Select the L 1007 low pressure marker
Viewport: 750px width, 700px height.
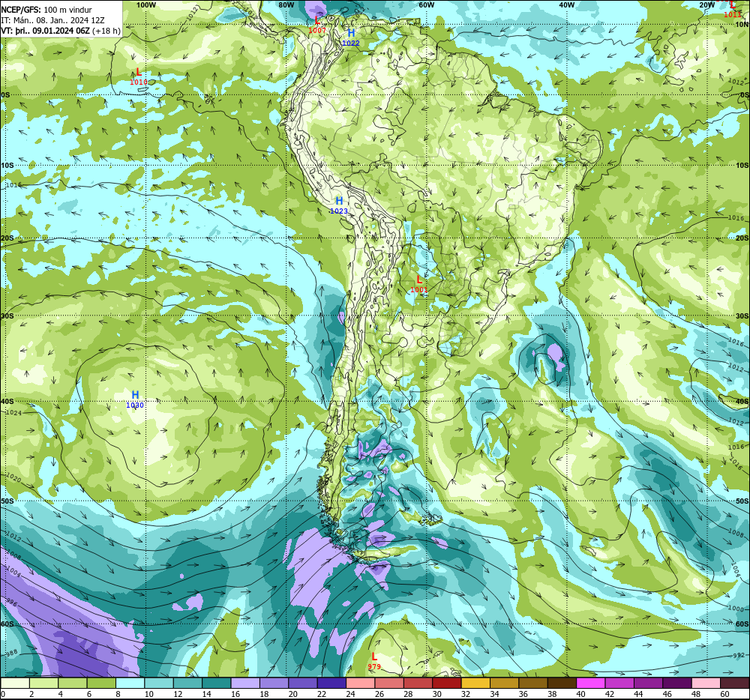[x=317, y=25]
